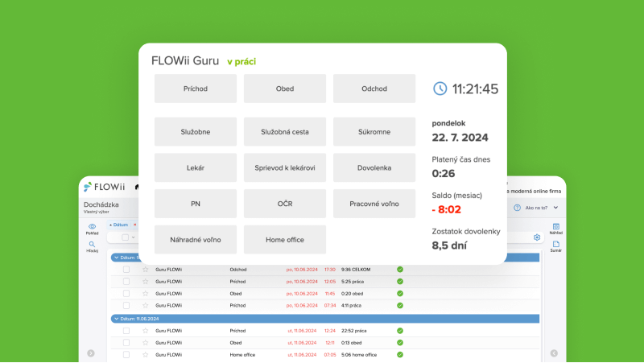Click the 17:30 time in the Odchod row
This screenshot has height=363, width=644.
tap(330, 270)
